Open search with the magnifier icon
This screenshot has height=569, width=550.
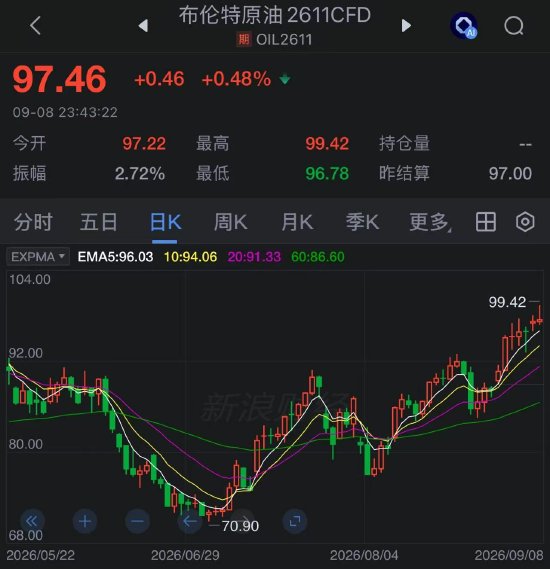(514, 26)
